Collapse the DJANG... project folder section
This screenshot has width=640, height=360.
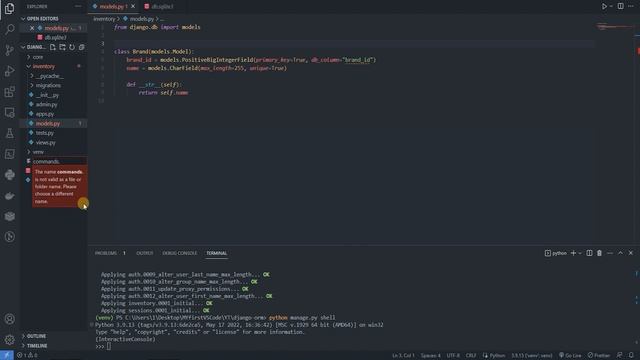click(23, 47)
